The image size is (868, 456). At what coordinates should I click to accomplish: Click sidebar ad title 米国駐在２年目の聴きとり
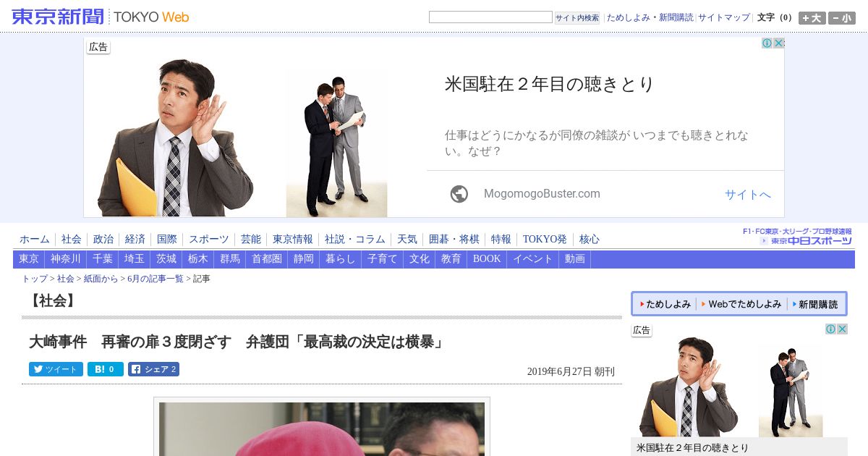[692, 448]
